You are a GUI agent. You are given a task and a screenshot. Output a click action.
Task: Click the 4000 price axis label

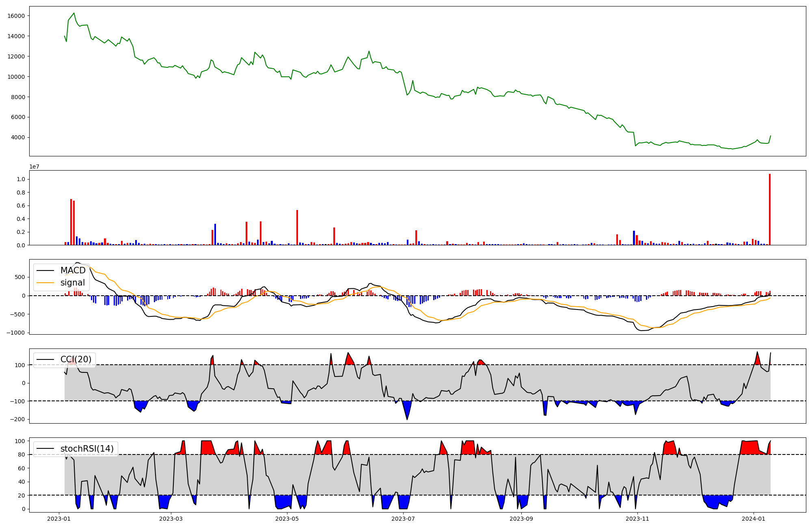coord(18,137)
